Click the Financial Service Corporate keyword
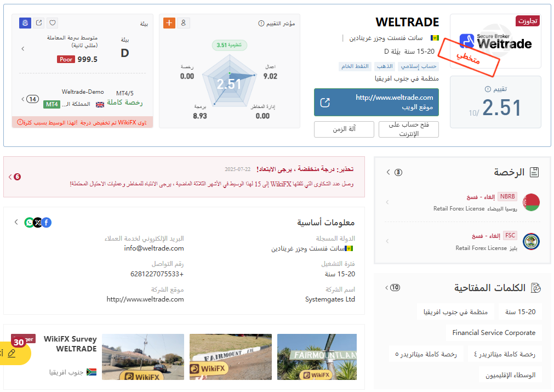Image resolution: width=554 pixels, height=392 pixels. pyautogui.click(x=494, y=333)
